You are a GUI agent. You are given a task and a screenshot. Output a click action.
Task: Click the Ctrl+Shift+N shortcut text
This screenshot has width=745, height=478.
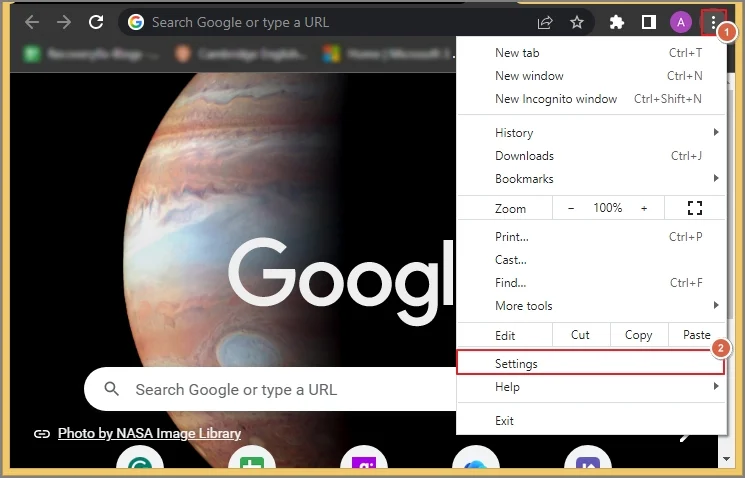(x=668, y=99)
